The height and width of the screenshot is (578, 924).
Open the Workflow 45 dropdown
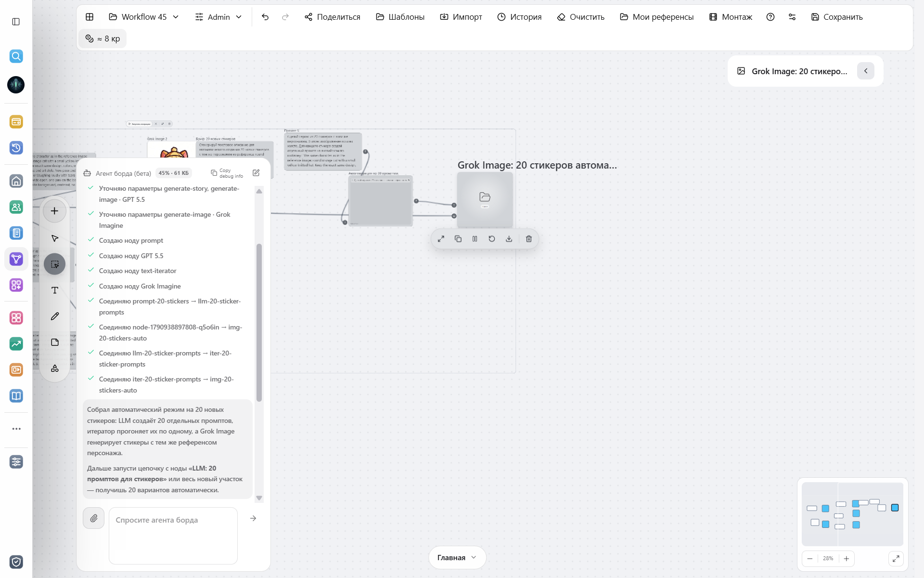pyautogui.click(x=144, y=17)
